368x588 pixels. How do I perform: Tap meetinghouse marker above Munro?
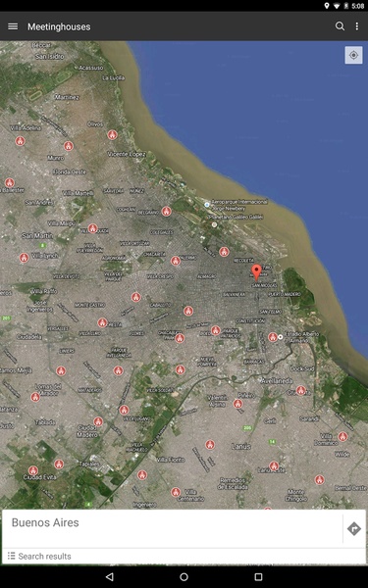tap(69, 146)
